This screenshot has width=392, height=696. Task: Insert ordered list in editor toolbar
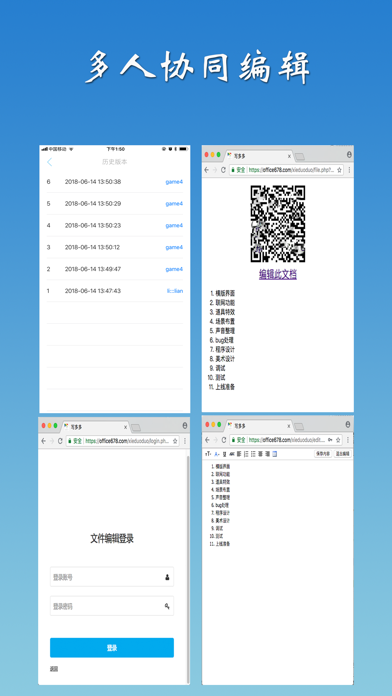(x=246, y=454)
